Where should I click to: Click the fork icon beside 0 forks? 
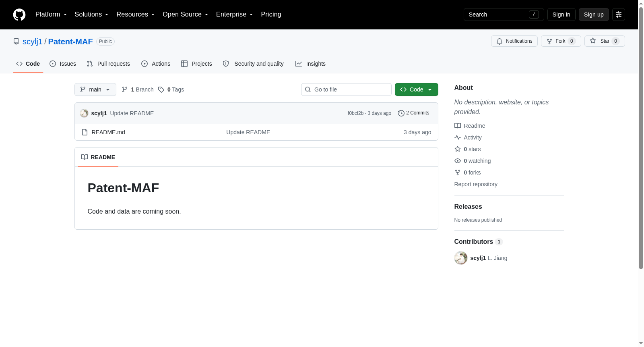point(458,172)
